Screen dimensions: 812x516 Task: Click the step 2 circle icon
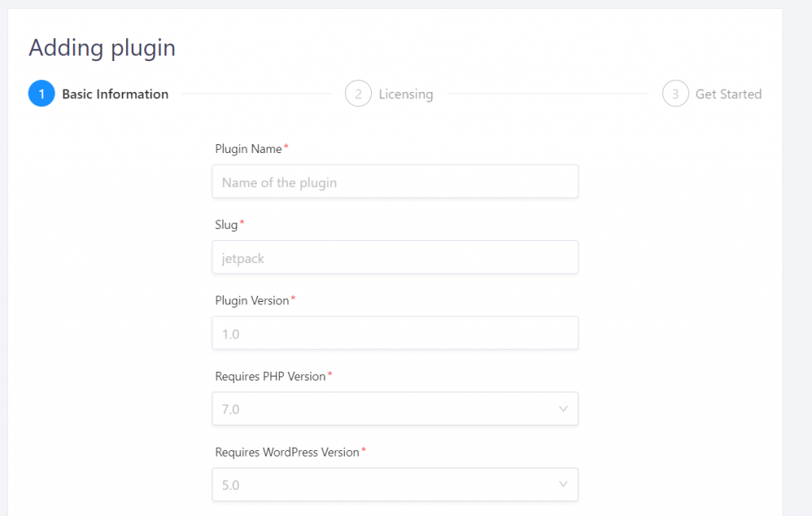(x=358, y=94)
